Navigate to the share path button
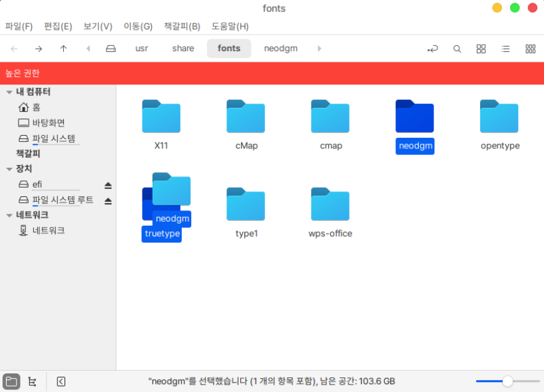The image size is (544, 392). 183,49
